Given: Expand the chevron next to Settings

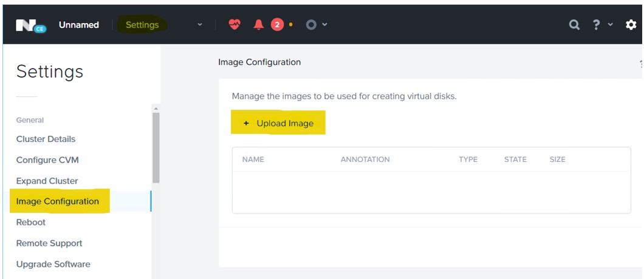Looking at the screenshot, I should [200, 25].
